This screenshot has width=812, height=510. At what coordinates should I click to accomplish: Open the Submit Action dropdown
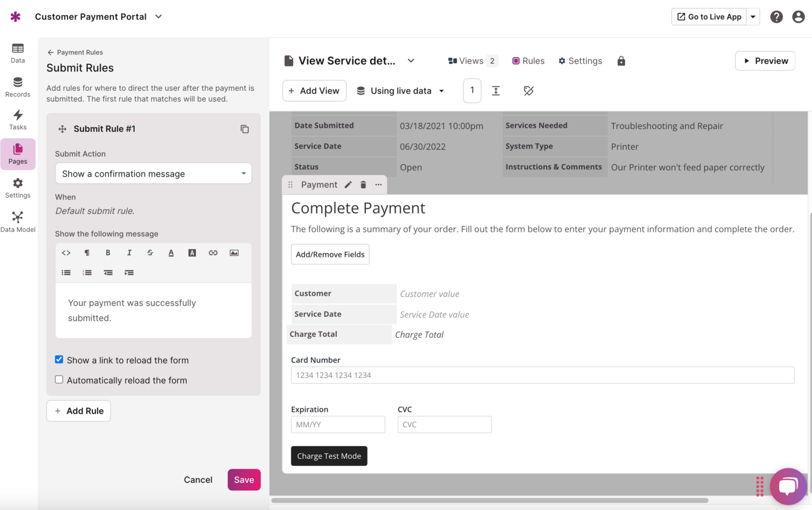click(153, 173)
